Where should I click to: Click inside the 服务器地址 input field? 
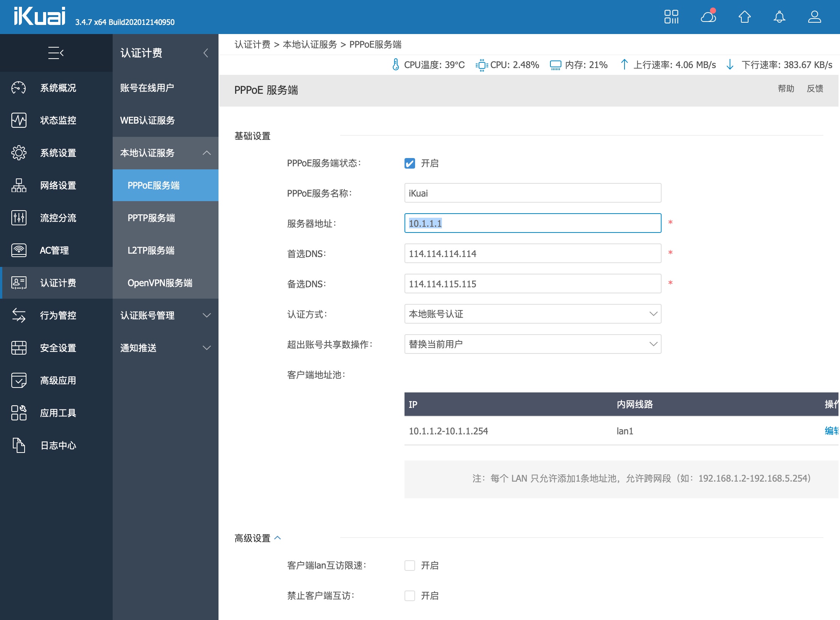tap(532, 223)
